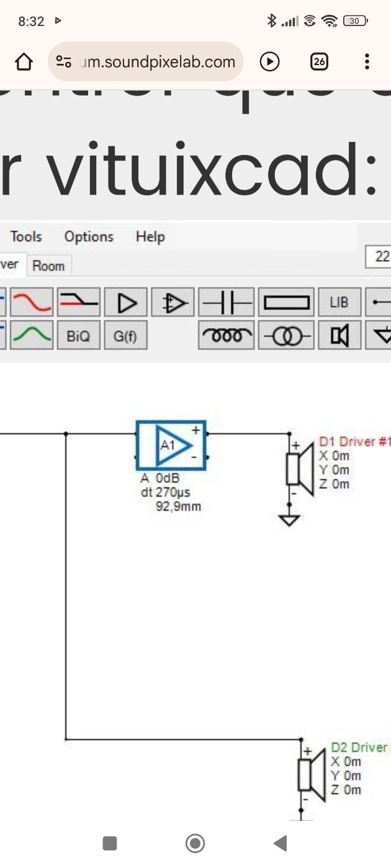Insert a capacitor component
Screen dimensions: 391x868
pos(226,303)
